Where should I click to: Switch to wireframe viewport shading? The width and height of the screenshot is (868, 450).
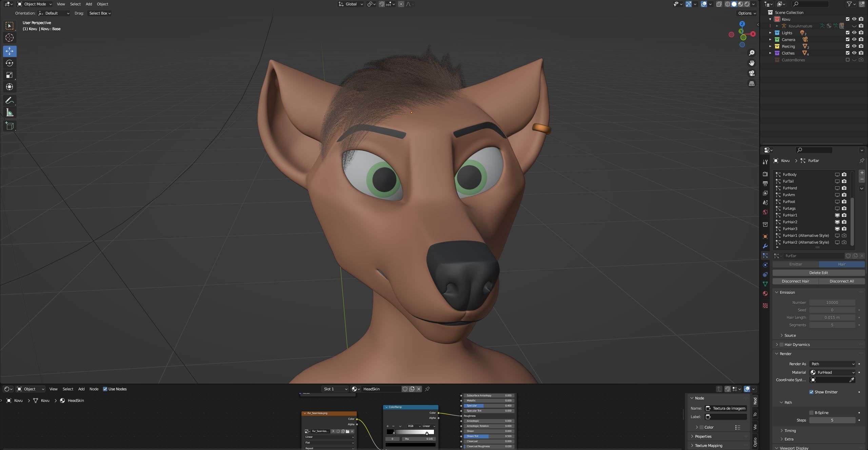(x=728, y=4)
